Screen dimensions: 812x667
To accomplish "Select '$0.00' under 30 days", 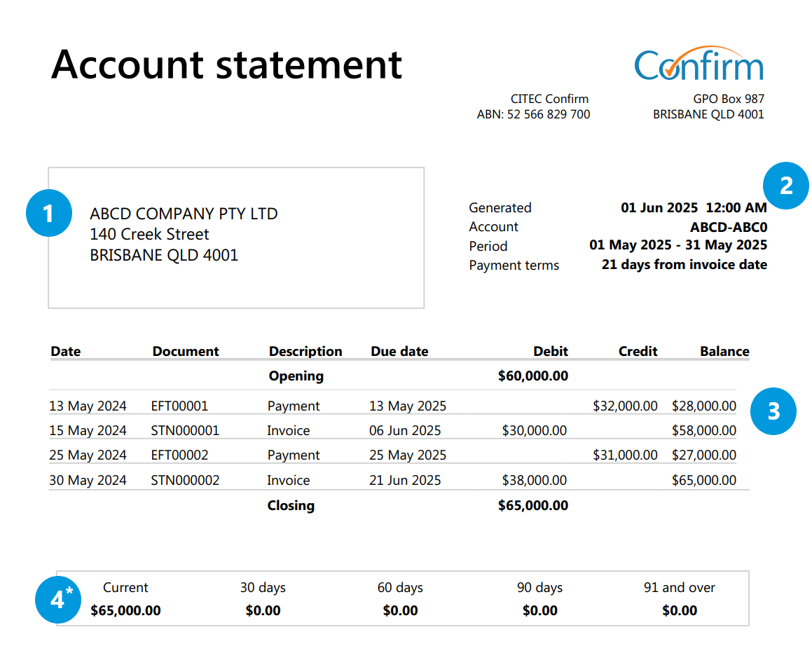I will tap(263, 611).
